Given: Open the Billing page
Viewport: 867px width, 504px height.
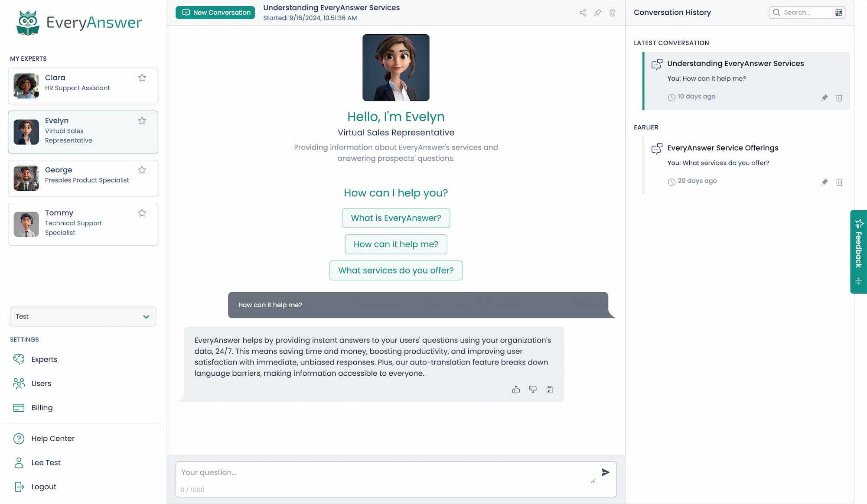Looking at the screenshot, I should click(41, 407).
